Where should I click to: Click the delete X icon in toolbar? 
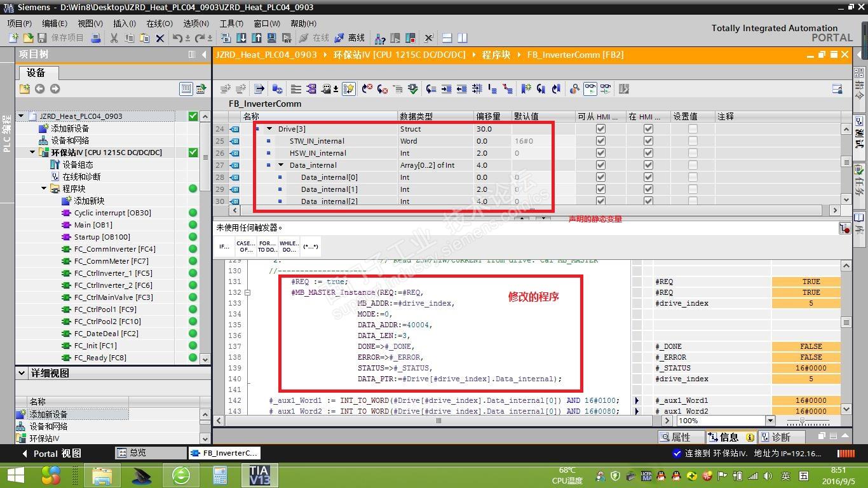click(160, 38)
